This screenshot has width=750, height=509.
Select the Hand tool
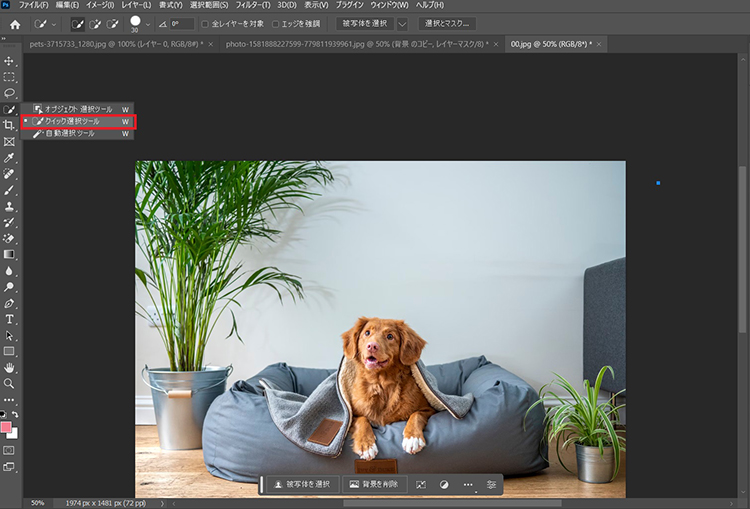click(x=9, y=367)
